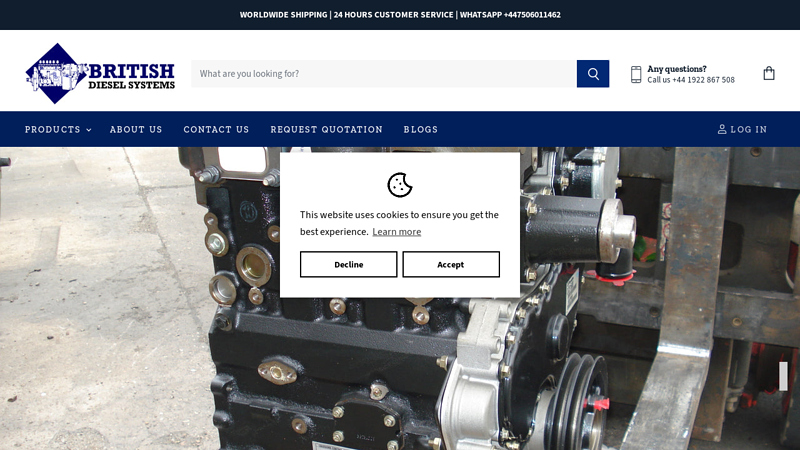Visit the Blogs page
This screenshot has width=800, height=450.
point(420,130)
